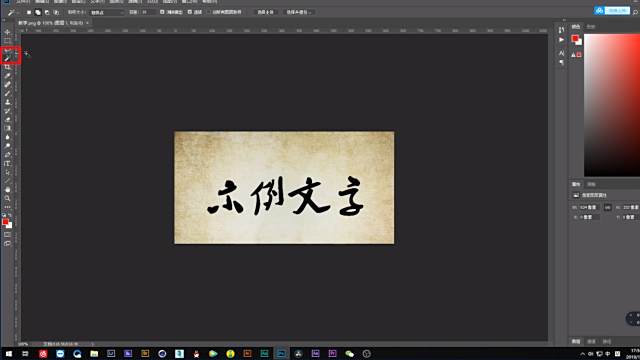Open the search magnifier top right
The width and height of the screenshot is (640, 360).
point(635,12)
